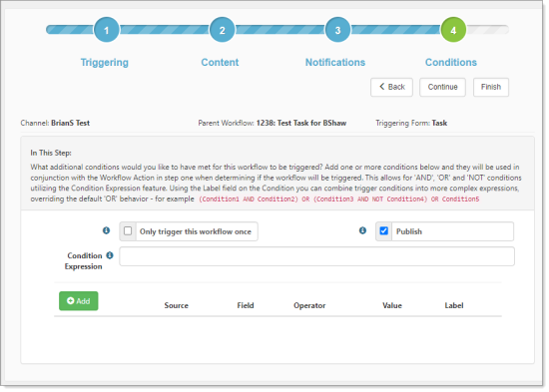The height and width of the screenshot is (392, 549).
Task: Click step 2 circle in wizard
Action: 222,30
